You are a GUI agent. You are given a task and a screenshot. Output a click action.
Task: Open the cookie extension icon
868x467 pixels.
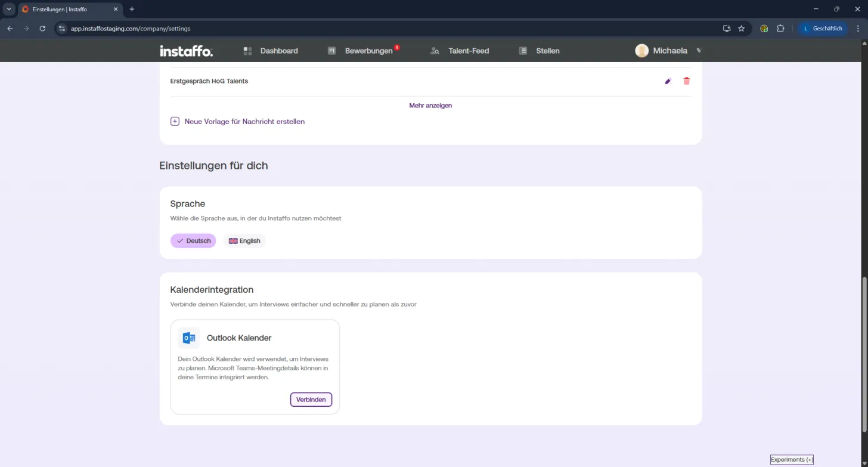764,28
